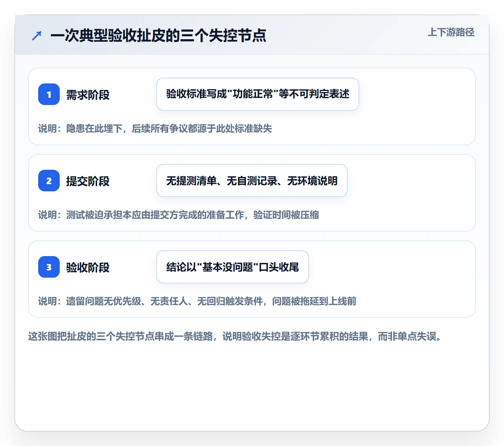Click the blue step 3 number badge
Viewport: 504px width, 446px height.
(x=49, y=267)
